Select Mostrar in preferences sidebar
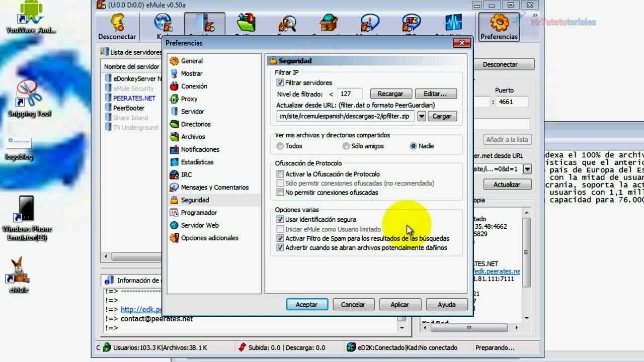This screenshot has width=644, height=362. (192, 73)
